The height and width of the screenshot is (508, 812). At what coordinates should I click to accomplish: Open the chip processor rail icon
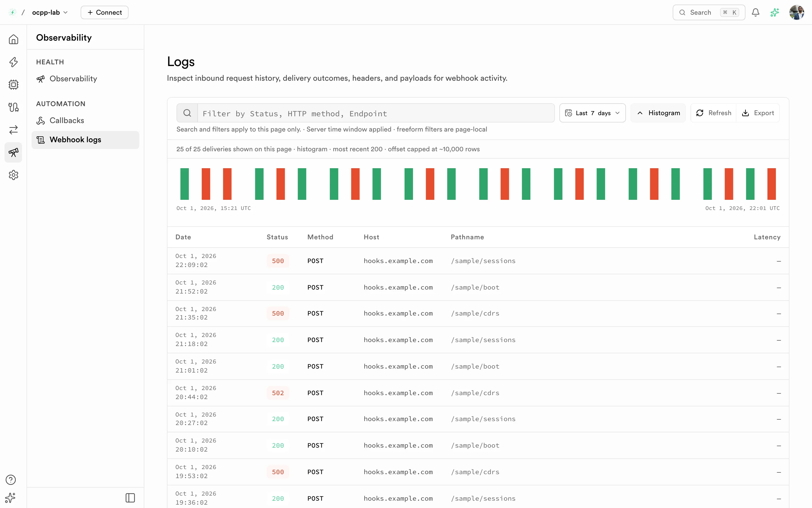tap(14, 85)
